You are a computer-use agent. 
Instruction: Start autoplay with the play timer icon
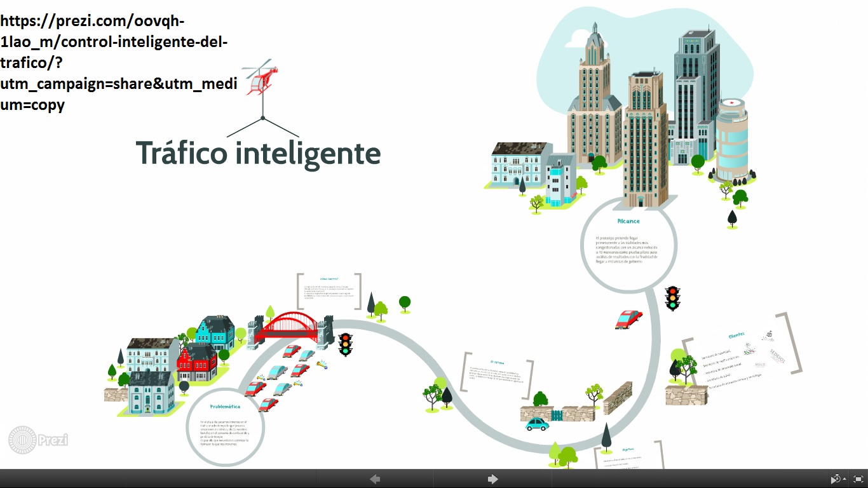pyautogui.click(x=836, y=478)
